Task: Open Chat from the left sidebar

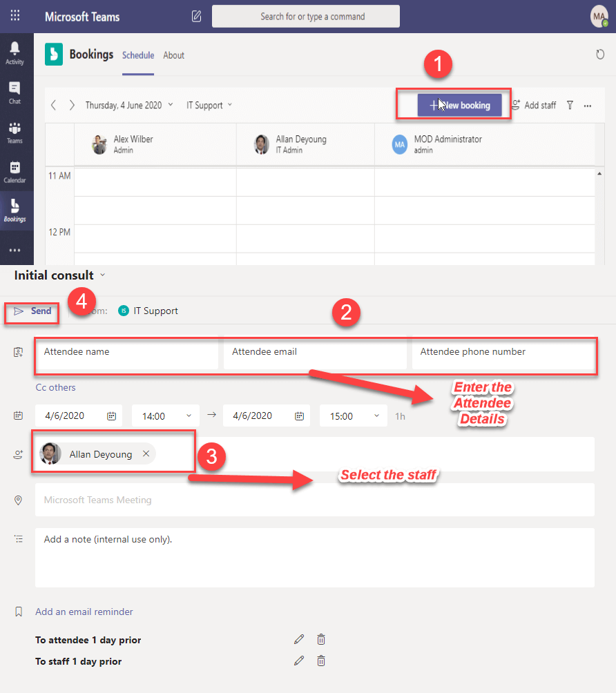Action: [15, 92]
